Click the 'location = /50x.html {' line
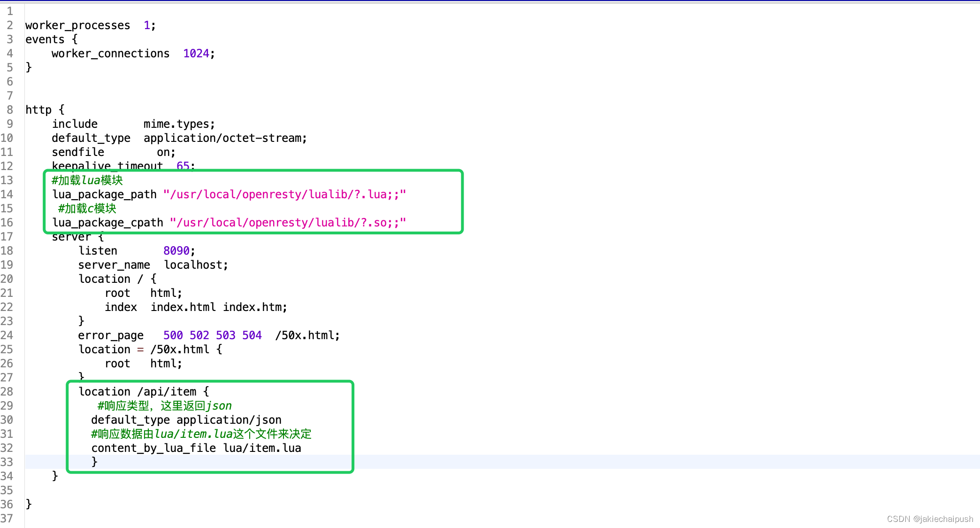This screenshot has width=980, height=528. pos(150,349)
